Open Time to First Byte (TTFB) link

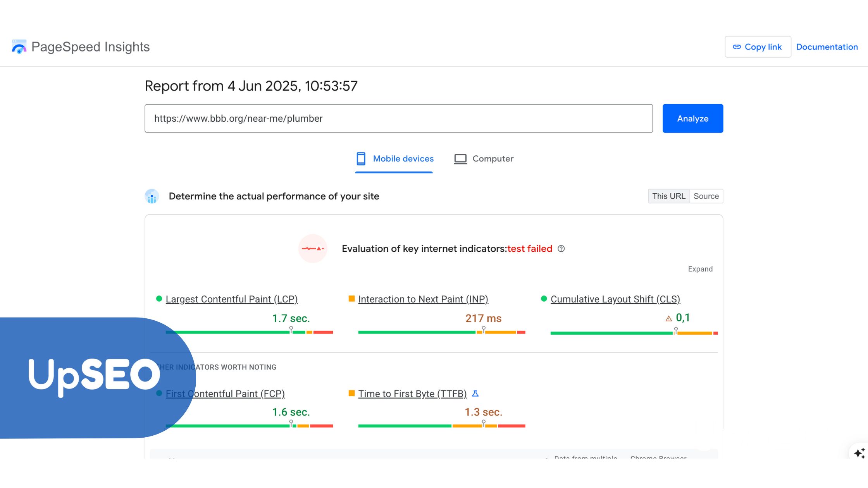412,394
